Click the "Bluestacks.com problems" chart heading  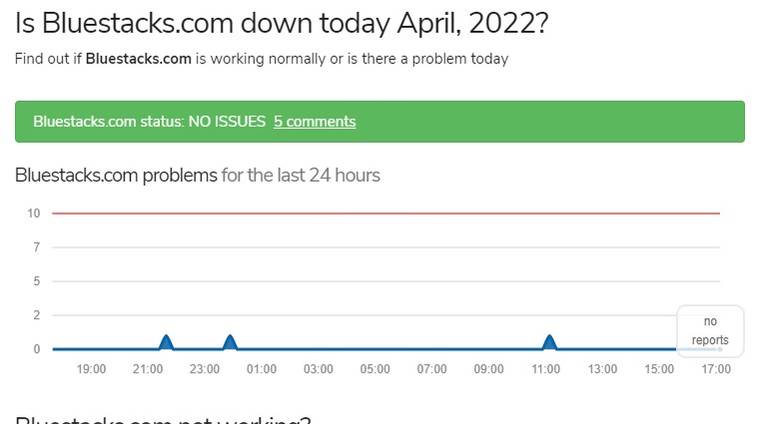coord(116,176)
